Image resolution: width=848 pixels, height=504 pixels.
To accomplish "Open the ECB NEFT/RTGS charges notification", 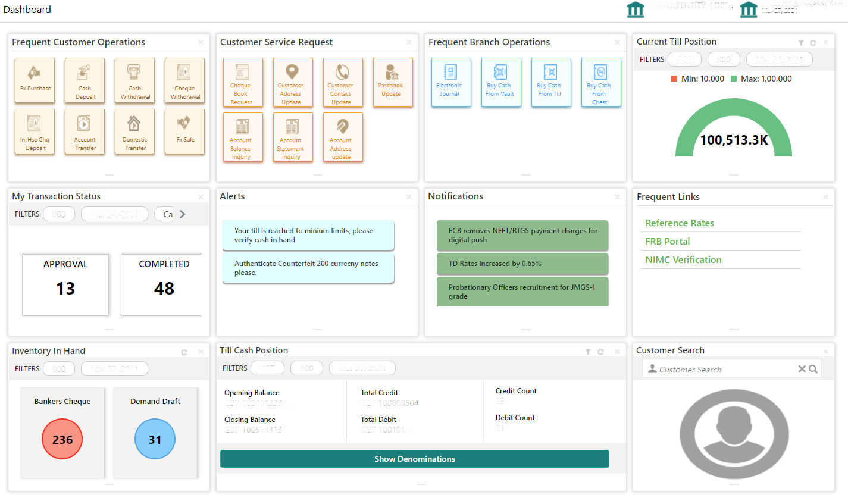I will coord(522,235).
